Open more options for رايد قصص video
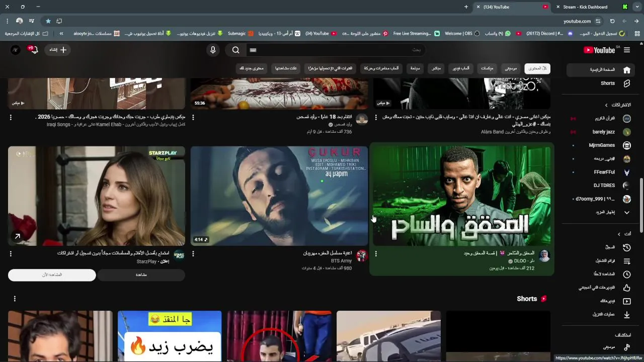 click(x=193, y=117)
